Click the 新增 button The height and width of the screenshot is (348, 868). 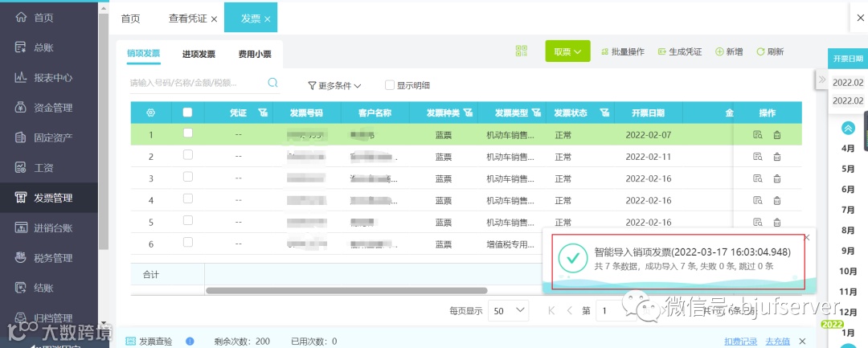[x=729, y=51]
